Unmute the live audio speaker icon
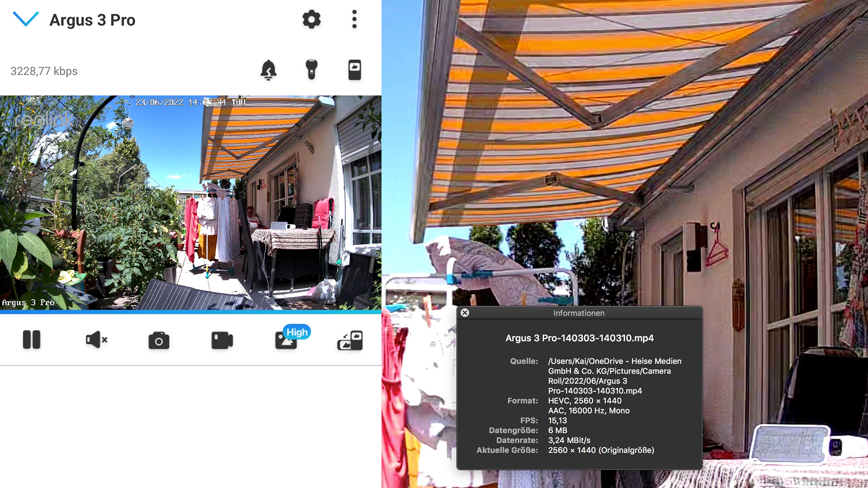The width and height of the screenshot is (868, 488). point(96,340)
